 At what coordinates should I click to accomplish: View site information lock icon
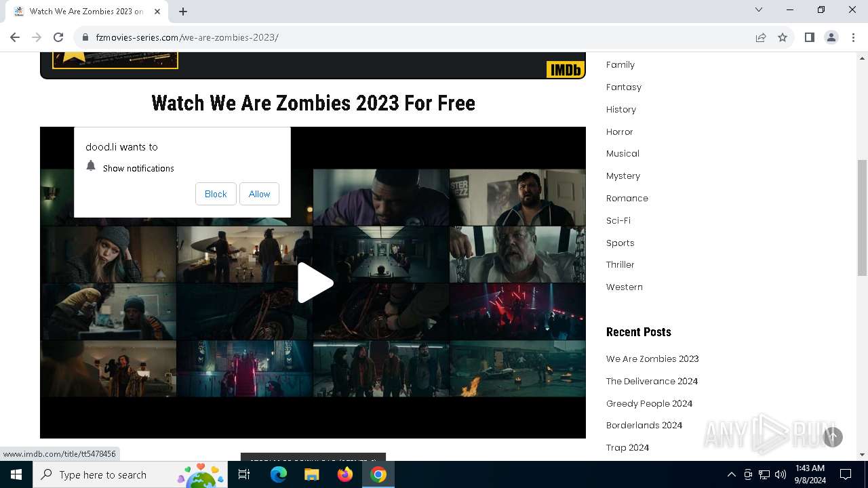[85, 37]
